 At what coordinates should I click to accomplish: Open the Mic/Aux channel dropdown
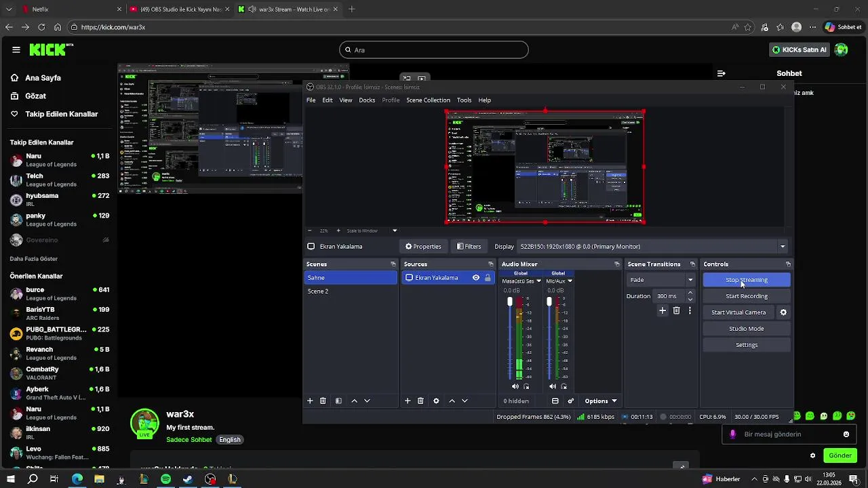tap(570, 281)
